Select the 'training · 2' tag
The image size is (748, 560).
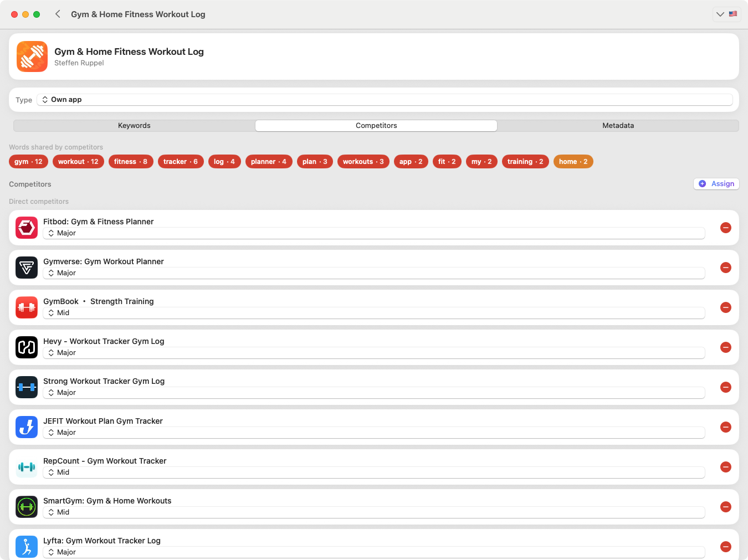tap(525, 162)
